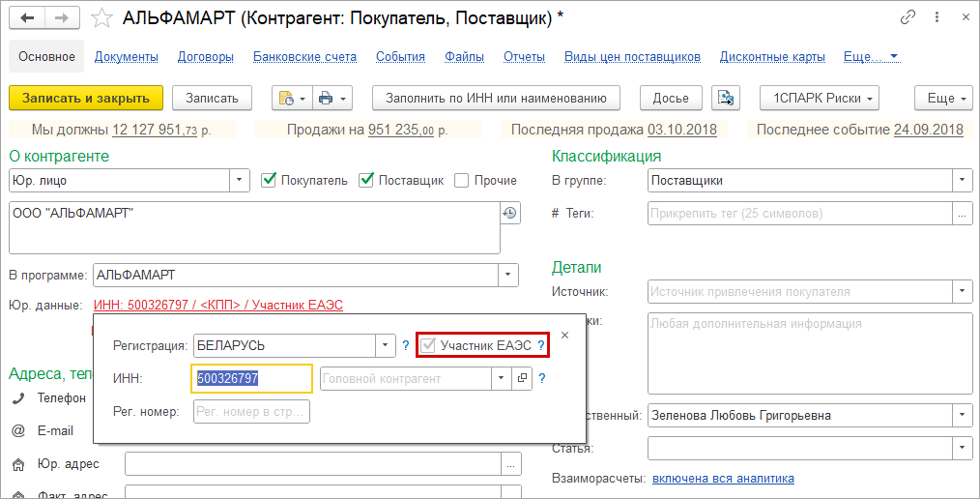
Task: Open tags selection ellipsis button
Action: (963, 213)
